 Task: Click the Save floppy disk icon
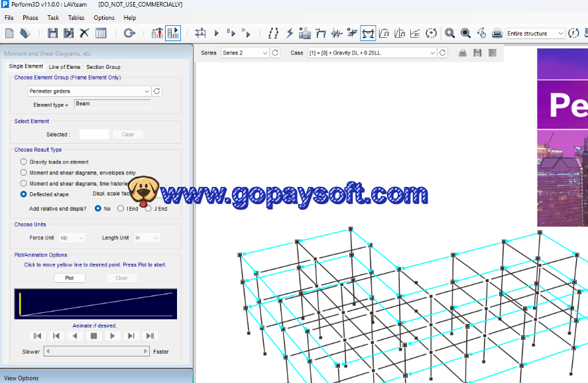coord(53,33)
